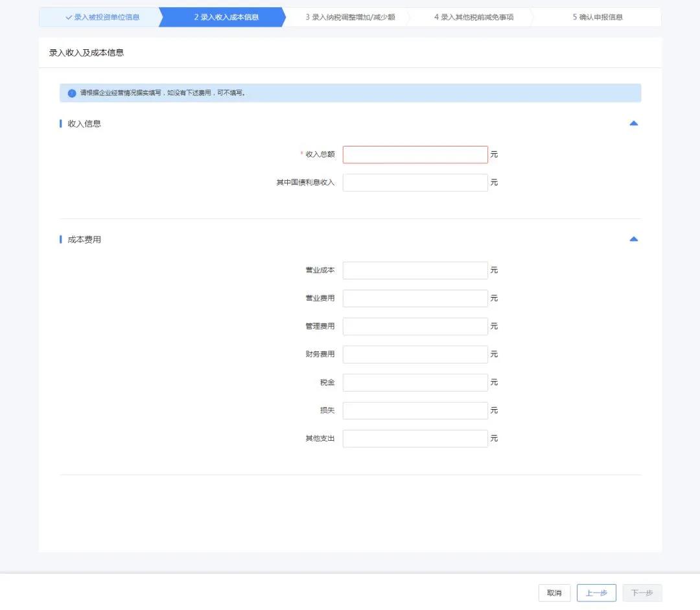This screenshot has height=610, width=700.
Task: Click the required 收入总额 input field
Action: tap(415, 154)
